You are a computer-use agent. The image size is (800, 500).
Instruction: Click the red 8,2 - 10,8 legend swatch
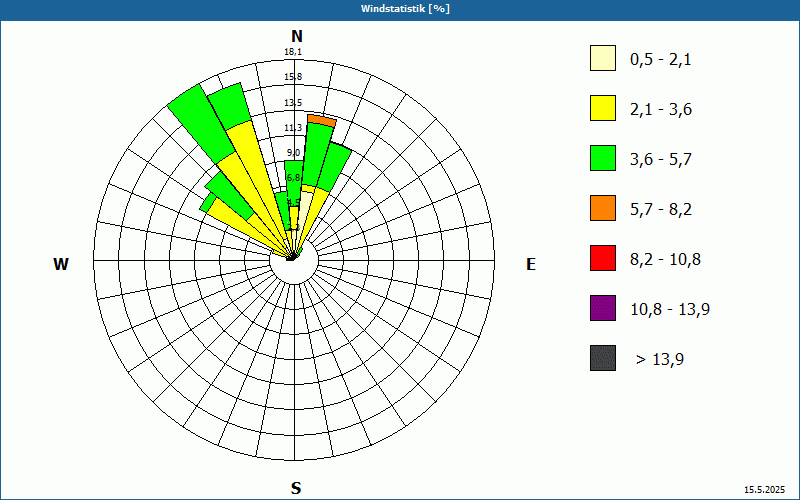(603, 258)
